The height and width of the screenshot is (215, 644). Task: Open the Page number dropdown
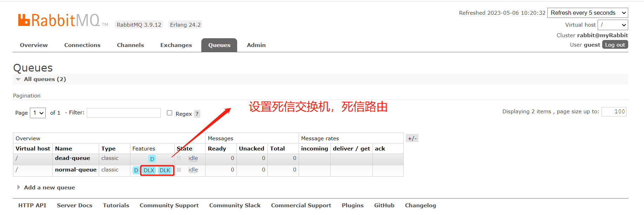[x=38, y=113]
